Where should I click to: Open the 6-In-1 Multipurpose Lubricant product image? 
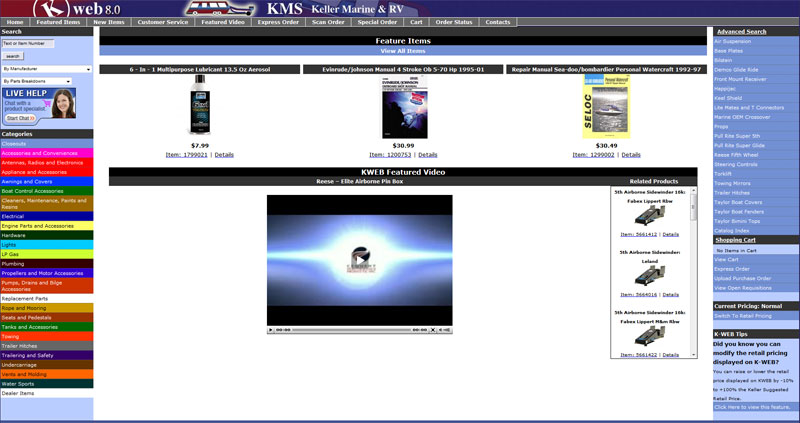click(x=199, y=105)
